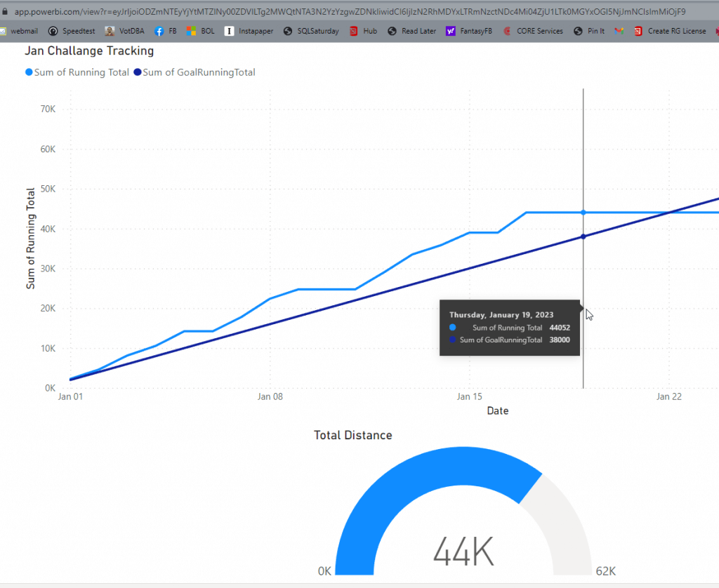Image resolution: width=719 pixels, height=588 pixels.
Task: Click the 50K y-axis label
Action: click(x=48, y=189)
